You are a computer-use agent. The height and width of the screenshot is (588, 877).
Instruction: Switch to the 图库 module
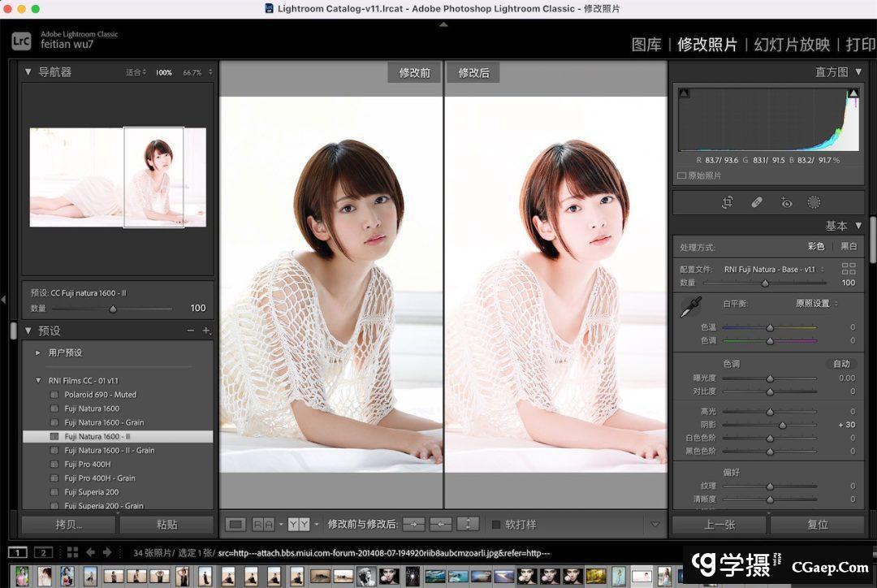(646, 45)
